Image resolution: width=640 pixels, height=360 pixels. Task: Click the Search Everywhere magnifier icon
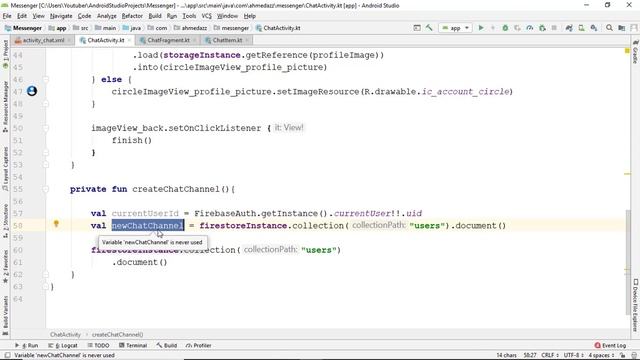point(609,28)
